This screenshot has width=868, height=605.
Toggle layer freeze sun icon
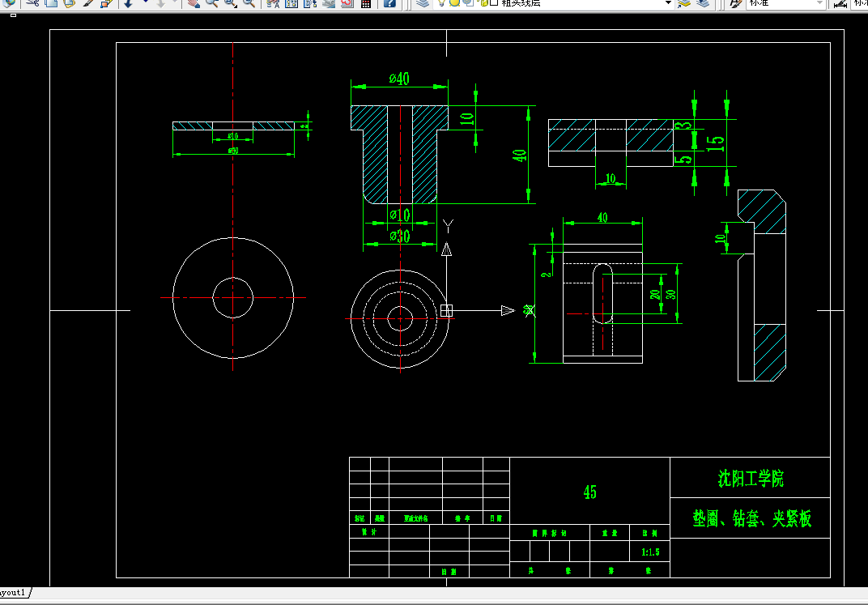point(454,2)
